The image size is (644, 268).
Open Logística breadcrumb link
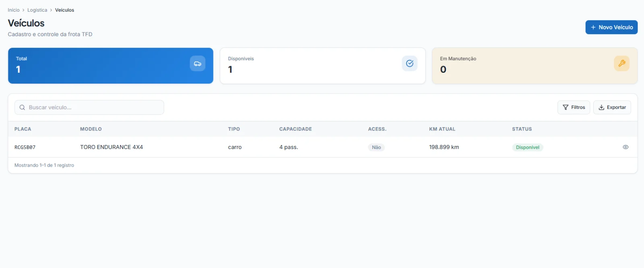pos(37,10)
